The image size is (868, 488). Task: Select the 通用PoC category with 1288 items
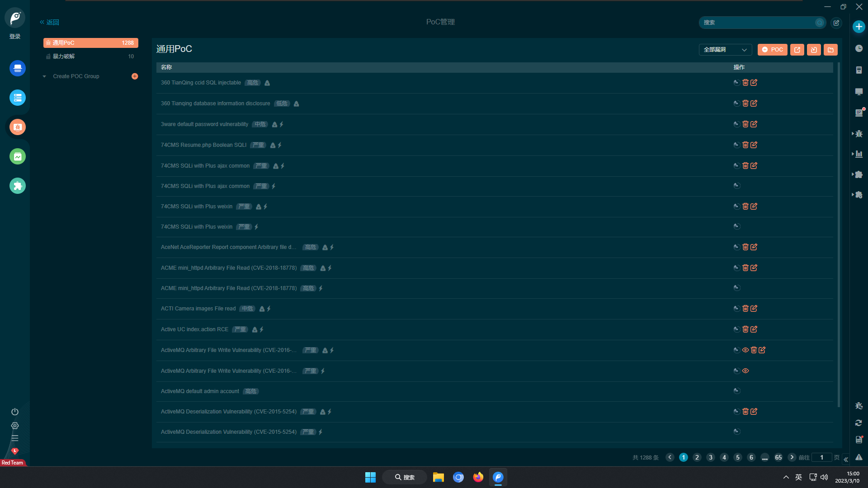click(x=90, y=43)
